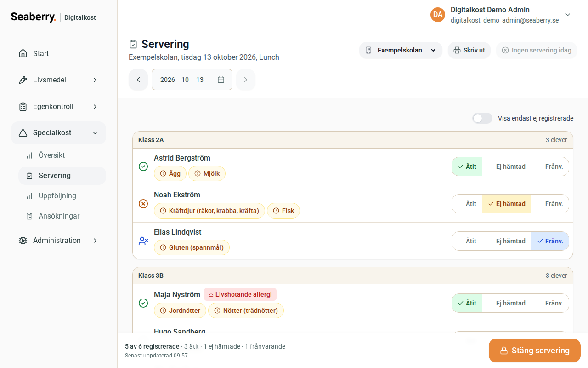The image size is (588, 368).
Task: Click the Jordnötter allergy tag
Action: pyautogui.click(x=180, y=310)
